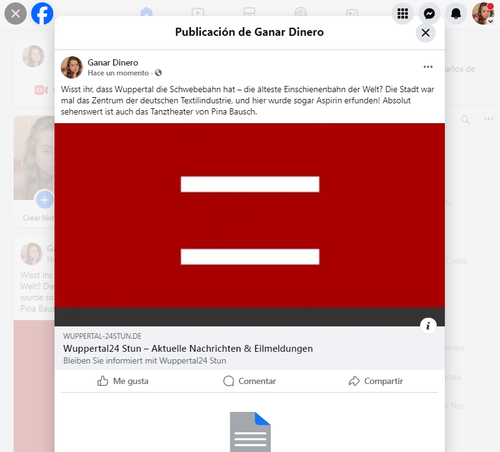Open Ganar Dinero profile picture in post
Image resolution: width=500 pixels, height=452 pixels.
tap(72, 67)
